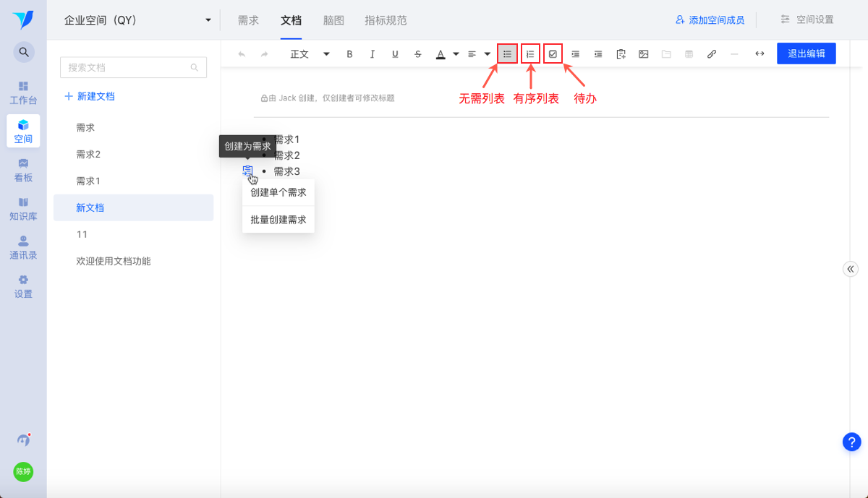Toggle italic formatting

click(373, 54)
